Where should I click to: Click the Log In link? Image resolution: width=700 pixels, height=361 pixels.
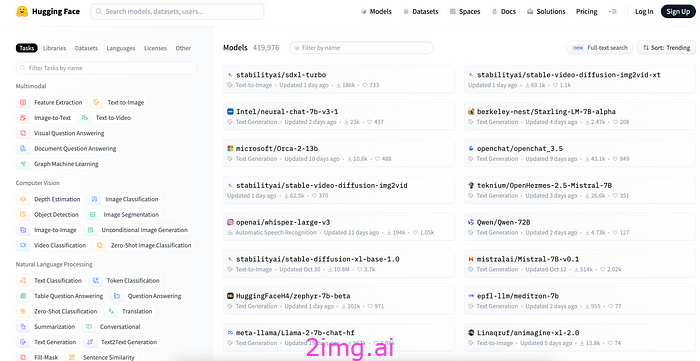pyautogui.click(x=644, y=12)
